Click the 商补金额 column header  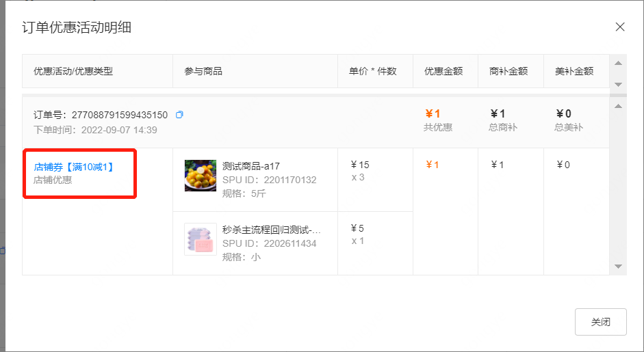coord(508,71)
